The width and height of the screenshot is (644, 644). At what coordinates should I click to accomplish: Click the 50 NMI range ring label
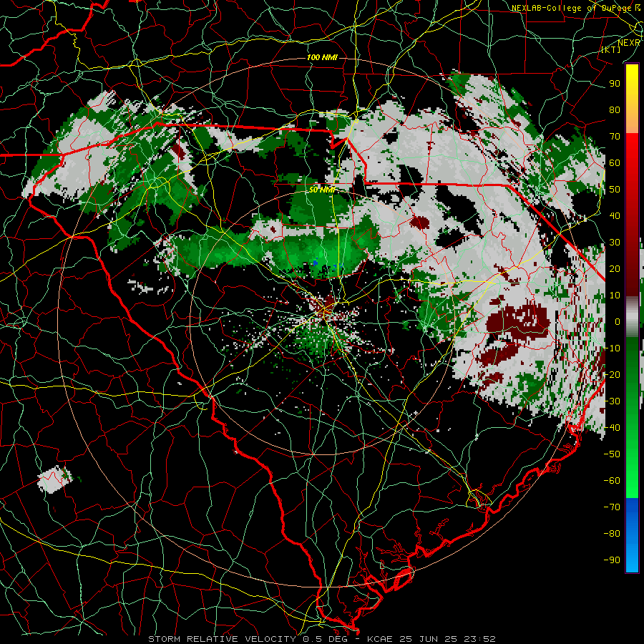pyautogui.click(x=322, y=190)
